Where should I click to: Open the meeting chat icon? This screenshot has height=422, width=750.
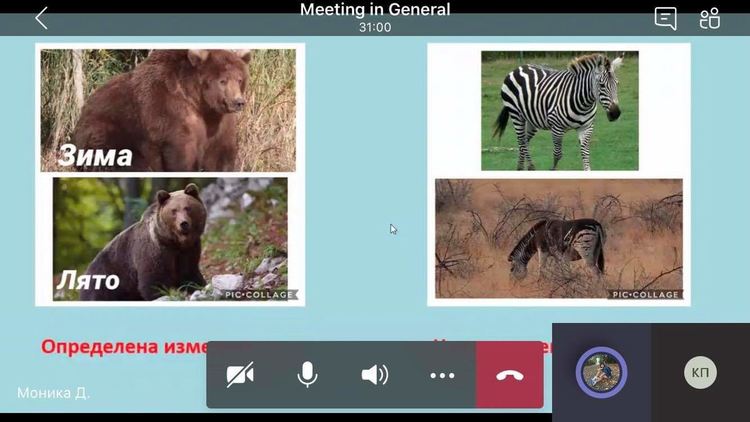pos(665,18)
